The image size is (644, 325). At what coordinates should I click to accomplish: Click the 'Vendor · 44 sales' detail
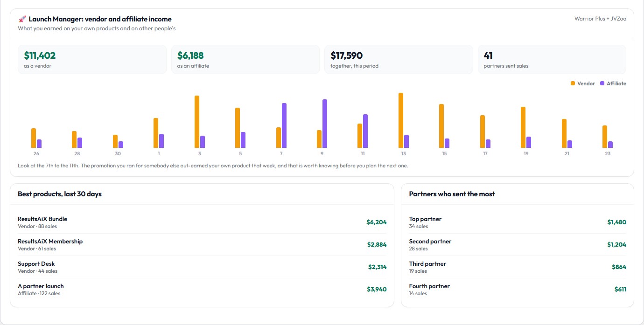tap(38, 271)
